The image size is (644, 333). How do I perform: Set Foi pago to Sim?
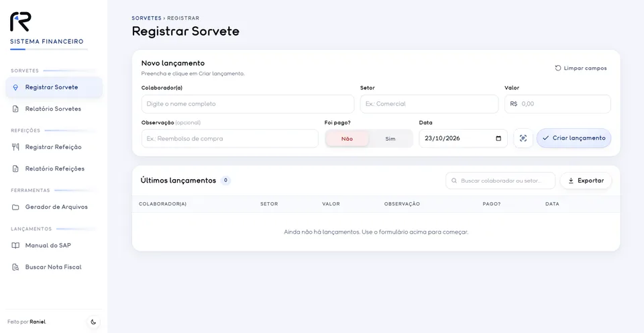[x=390, y=138]
